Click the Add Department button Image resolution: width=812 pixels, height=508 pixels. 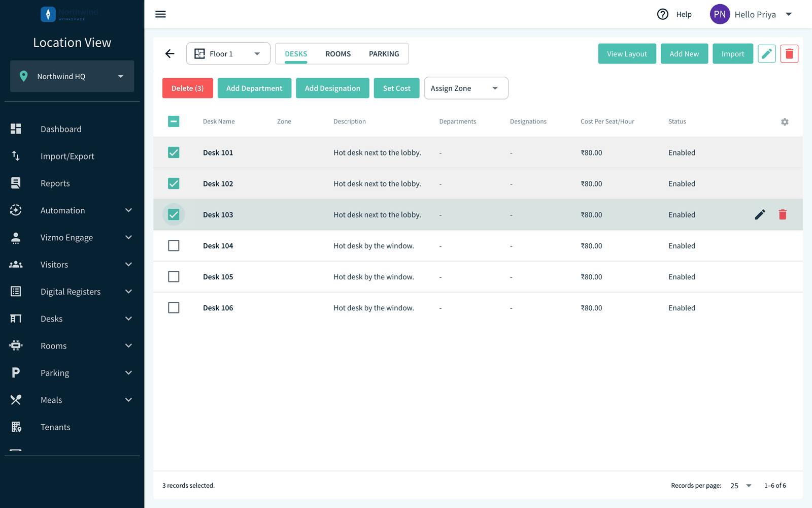(x=254, y=88)
